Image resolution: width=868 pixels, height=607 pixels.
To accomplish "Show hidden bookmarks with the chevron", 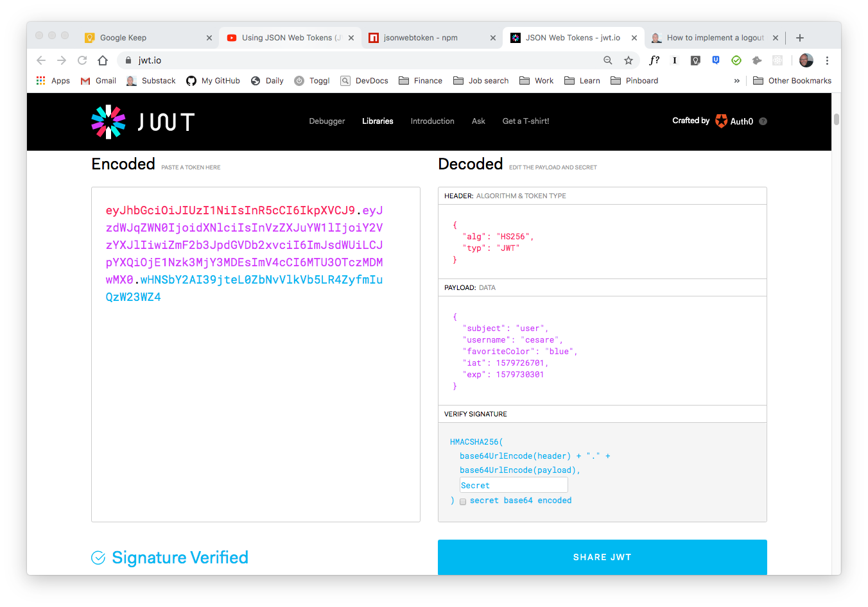I will click(737, 81).
